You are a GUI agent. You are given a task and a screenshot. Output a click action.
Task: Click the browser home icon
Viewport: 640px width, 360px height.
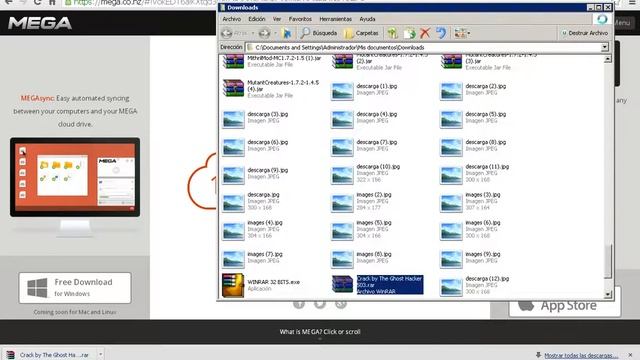point(52,2)
